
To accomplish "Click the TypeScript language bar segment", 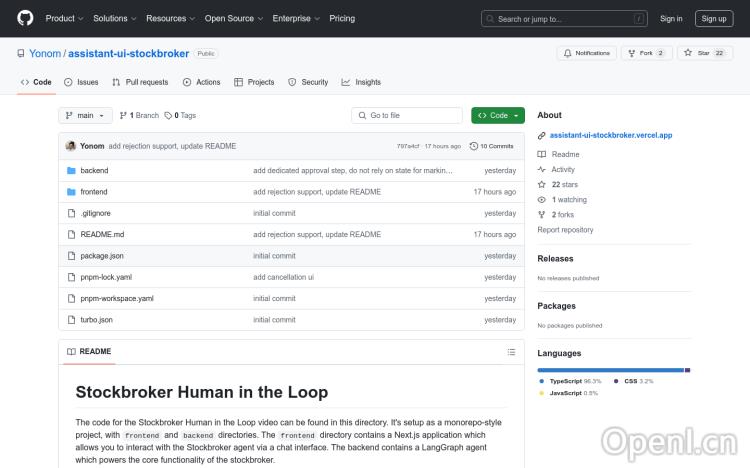I will coord(610,370).
